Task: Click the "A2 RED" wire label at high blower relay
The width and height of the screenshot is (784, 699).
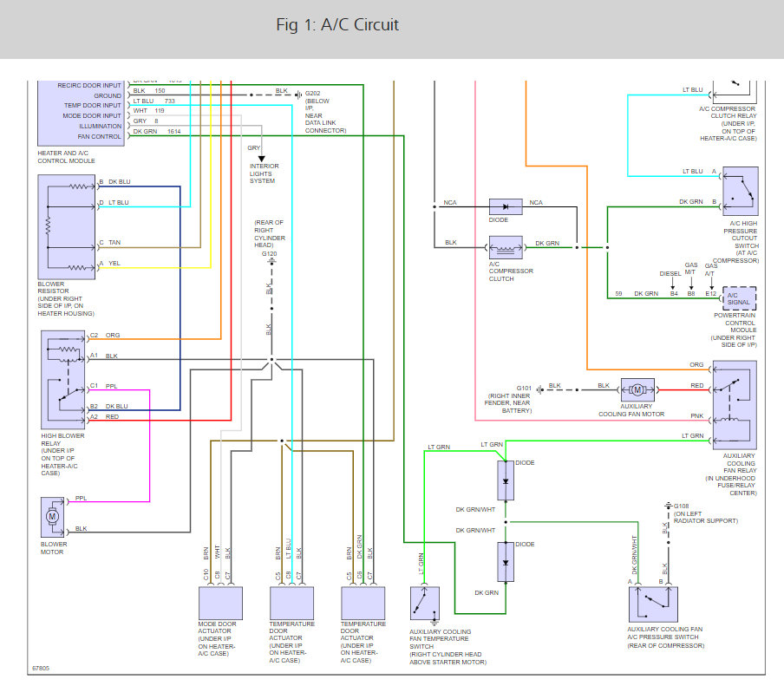Action: tap(104, 417)
